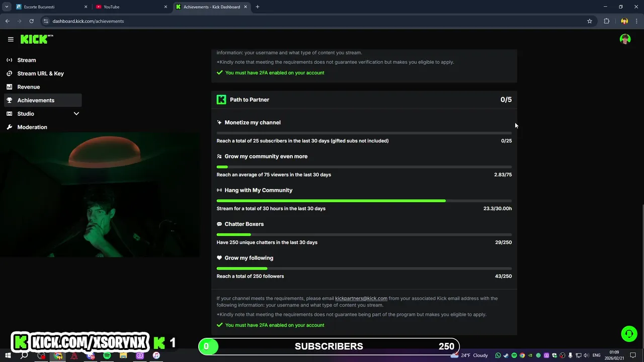Click the green support headset chat bubble
The width and height of the screenshot is (644, 362).
point(629,334)
